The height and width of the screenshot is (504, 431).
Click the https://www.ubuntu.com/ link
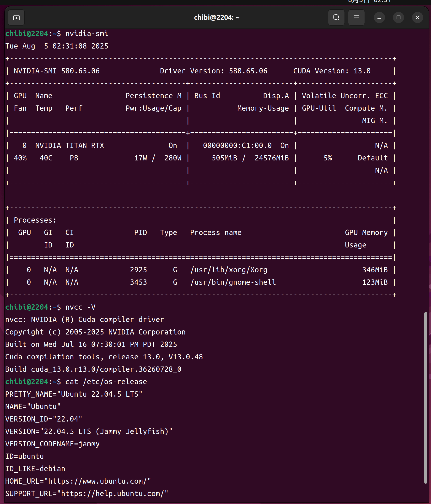99,481
